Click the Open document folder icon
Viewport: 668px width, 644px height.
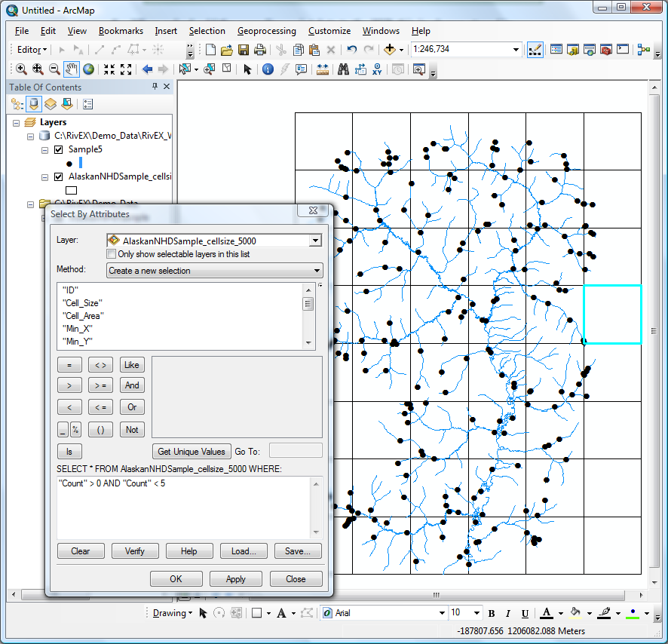(x=227, y=50)
